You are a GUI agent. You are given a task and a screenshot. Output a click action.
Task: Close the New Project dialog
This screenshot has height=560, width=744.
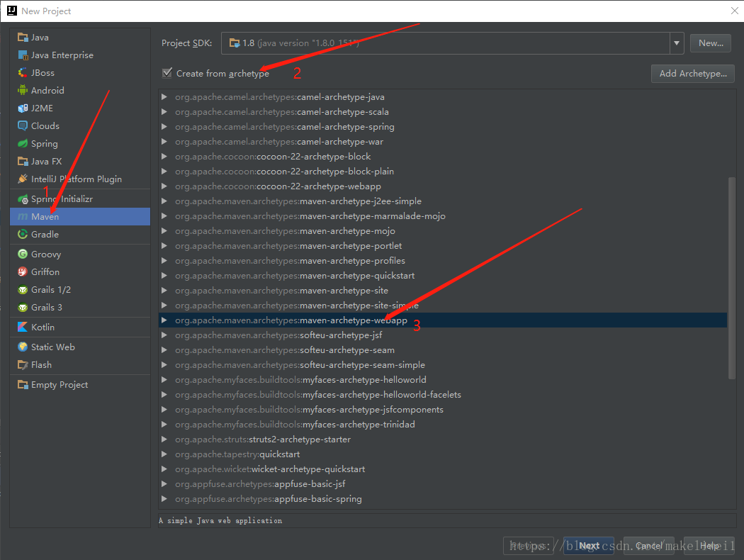point(735,11)
